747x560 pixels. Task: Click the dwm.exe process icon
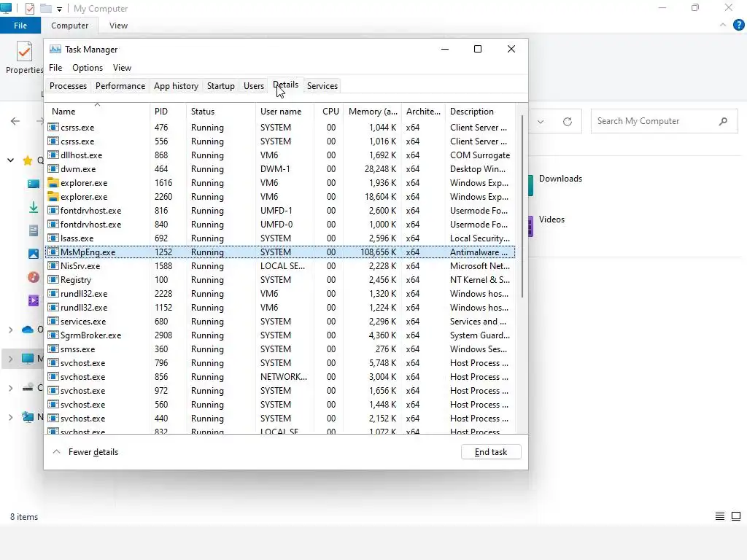[53, 168]
